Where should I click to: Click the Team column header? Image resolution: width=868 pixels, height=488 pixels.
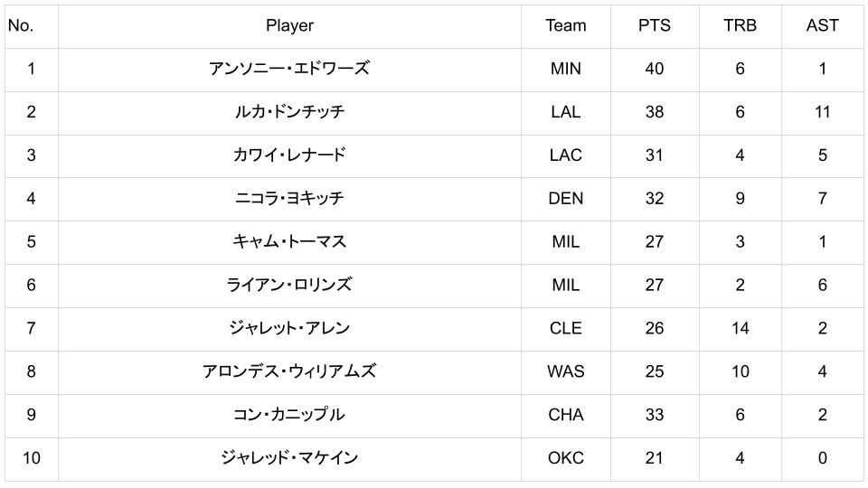tap(565, 25)
